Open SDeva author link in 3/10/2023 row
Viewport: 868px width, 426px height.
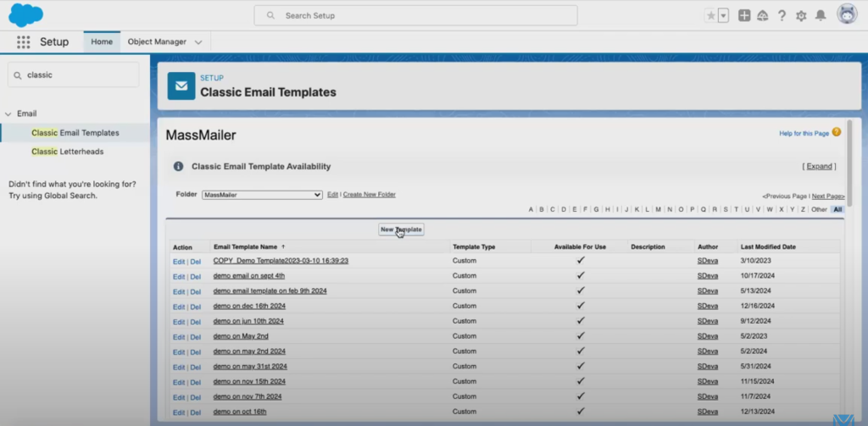(x=708, y=261)
